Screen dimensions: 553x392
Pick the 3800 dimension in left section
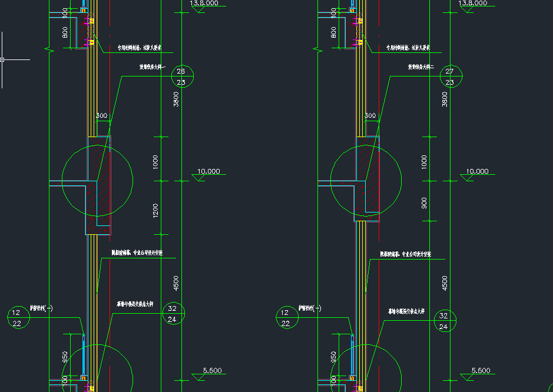[x=176, y=99]
